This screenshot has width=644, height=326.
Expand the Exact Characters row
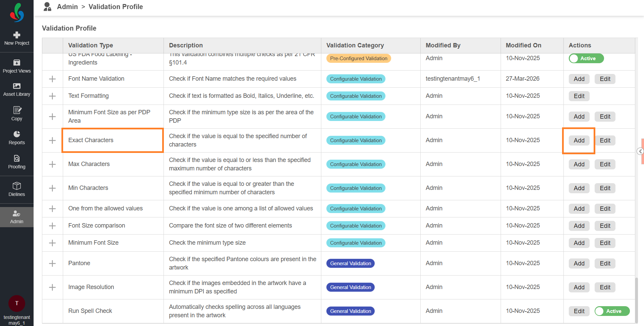click(x=52, y=140)
